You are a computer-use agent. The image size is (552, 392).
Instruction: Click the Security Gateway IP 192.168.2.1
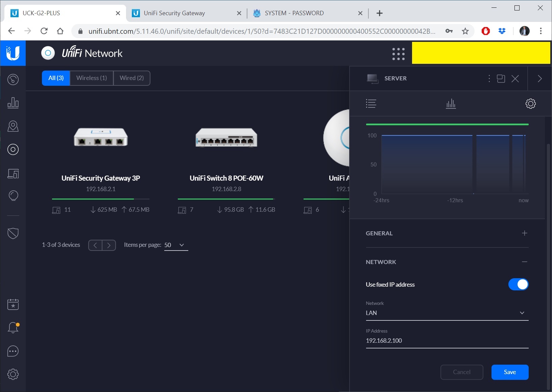pyautogui.click(x=101, y=189)
